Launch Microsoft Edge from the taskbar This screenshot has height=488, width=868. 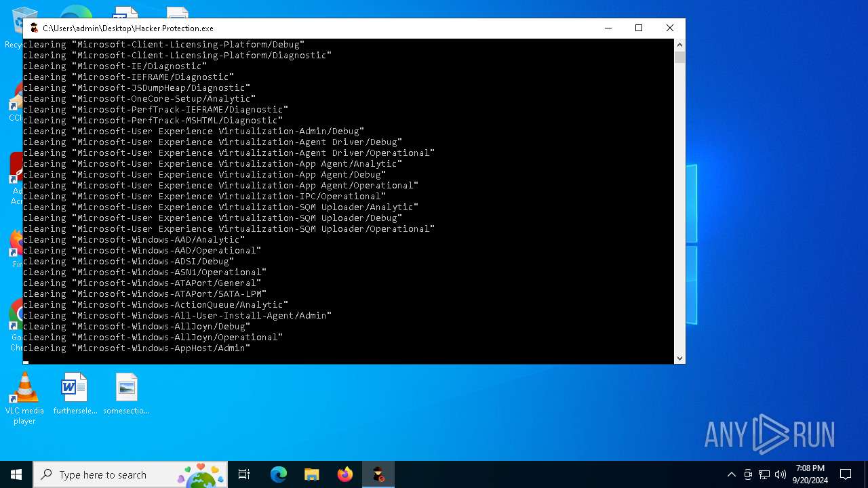(x=279, y=474)
